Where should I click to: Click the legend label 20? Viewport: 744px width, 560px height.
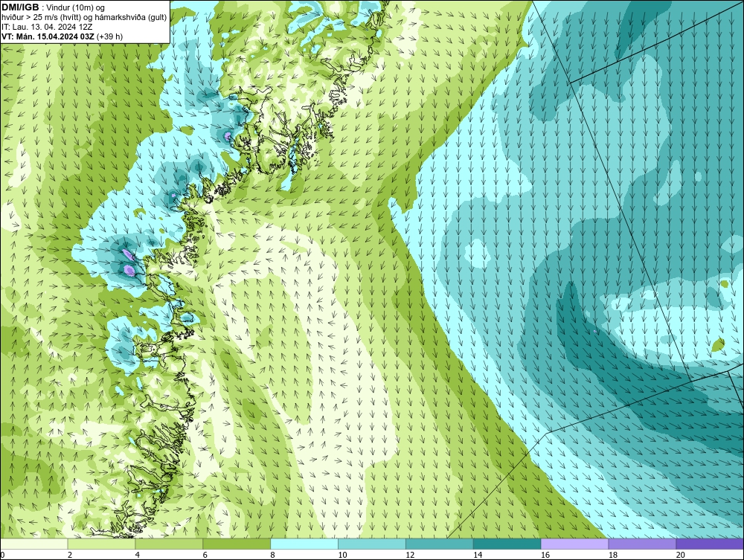click(681, 555)
